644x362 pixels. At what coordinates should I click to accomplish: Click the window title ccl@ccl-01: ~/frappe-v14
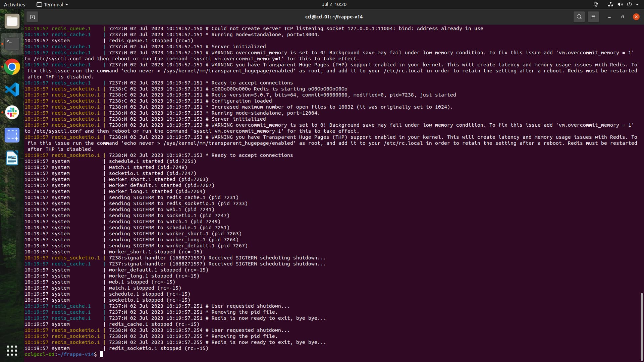pyautogui.click(x=334, y=17)
